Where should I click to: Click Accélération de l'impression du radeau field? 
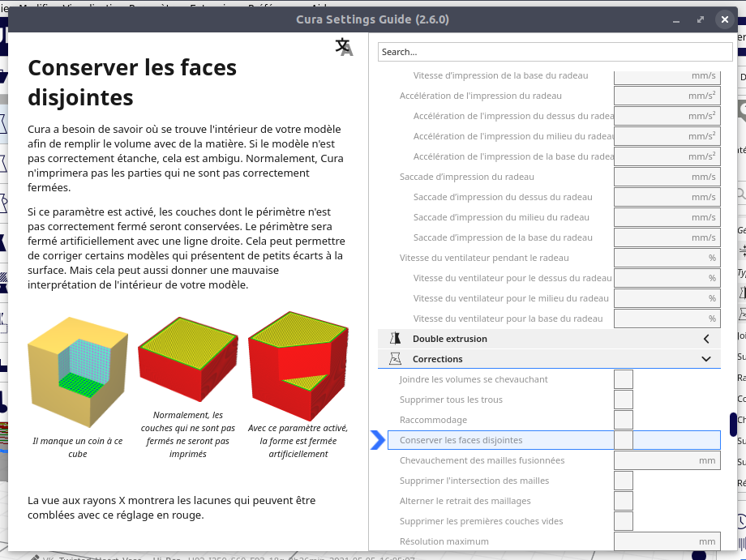pos(667,96)
